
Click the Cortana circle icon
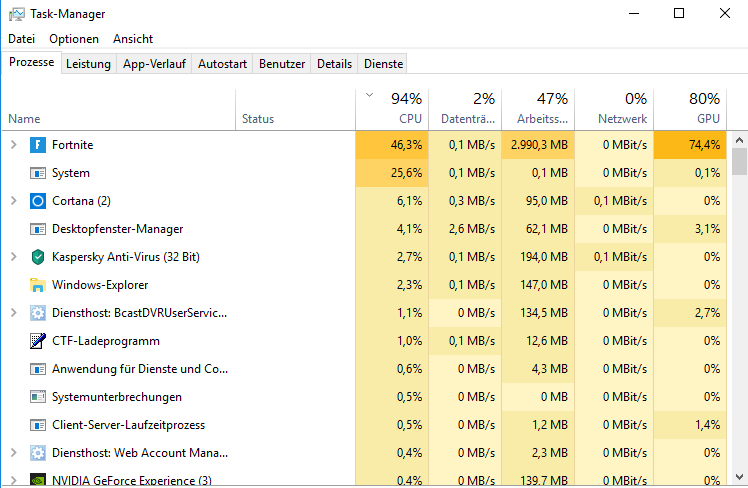pyautogui.click(x=38, y=201)
